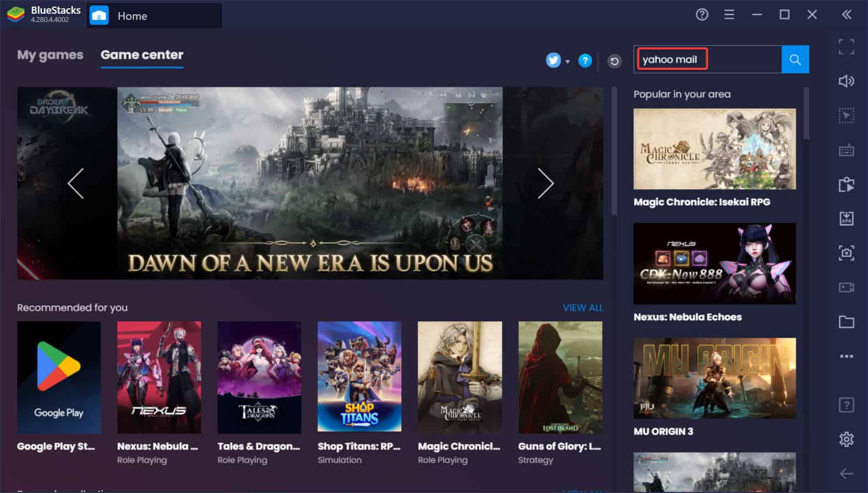
Task: Click the back arrow icon in sidebar
Action: point(847,473)
